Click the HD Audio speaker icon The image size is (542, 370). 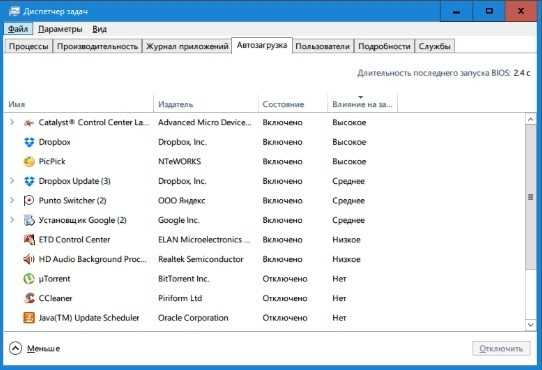coord(29,259)
